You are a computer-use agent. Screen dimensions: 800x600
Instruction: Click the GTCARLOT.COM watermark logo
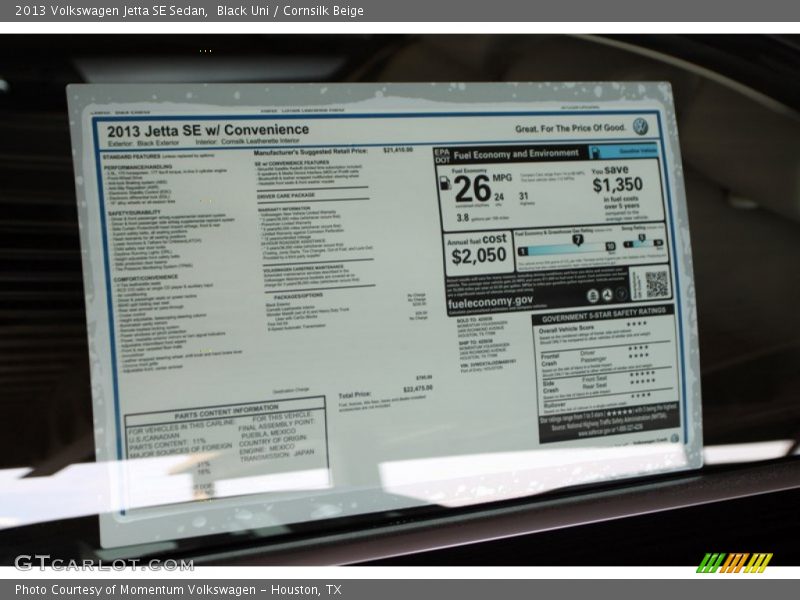click(103, 563)
